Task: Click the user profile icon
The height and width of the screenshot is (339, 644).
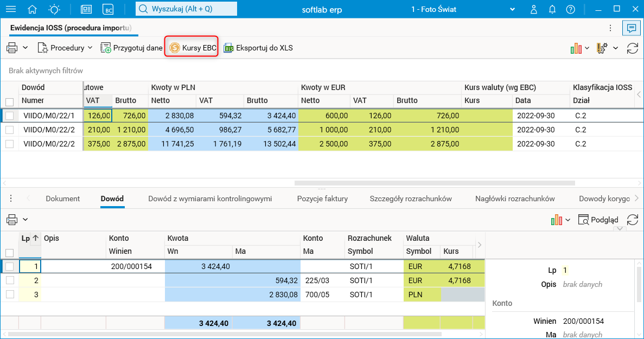Action: 534,9
